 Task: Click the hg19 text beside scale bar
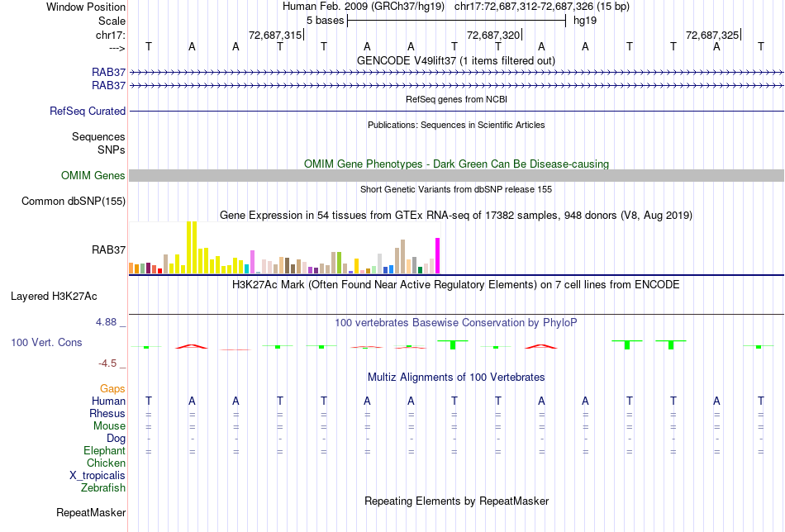pyautogui.click(x=585, y=21)
